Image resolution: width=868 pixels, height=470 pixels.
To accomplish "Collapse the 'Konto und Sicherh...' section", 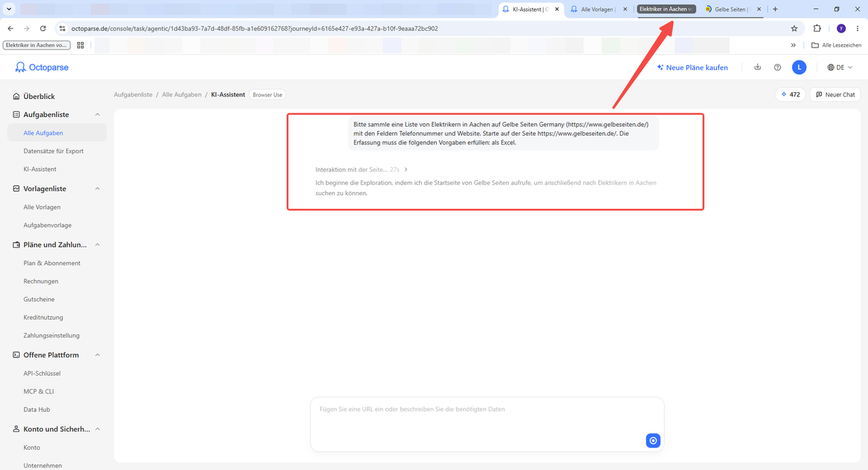I will coord(97,429).
